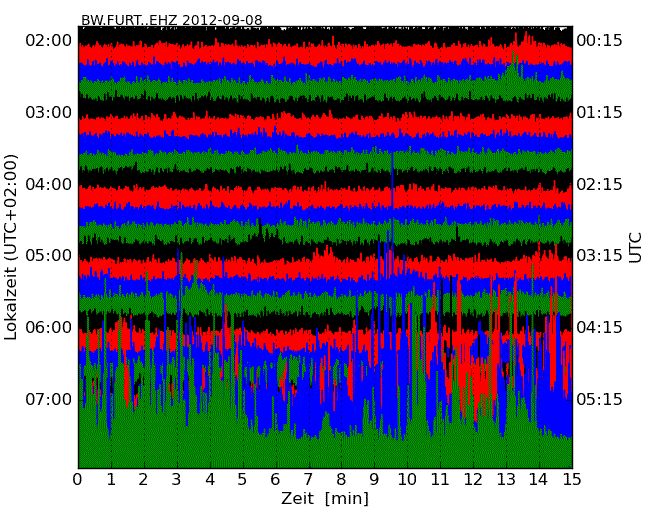The height and width of the screenshot is (520, 650).
Task: Click the x-axis tick label 11
Action: pos(440,480)
